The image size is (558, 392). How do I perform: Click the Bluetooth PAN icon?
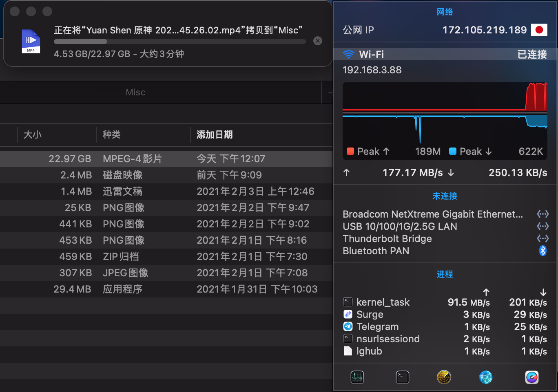pos(542,251)
